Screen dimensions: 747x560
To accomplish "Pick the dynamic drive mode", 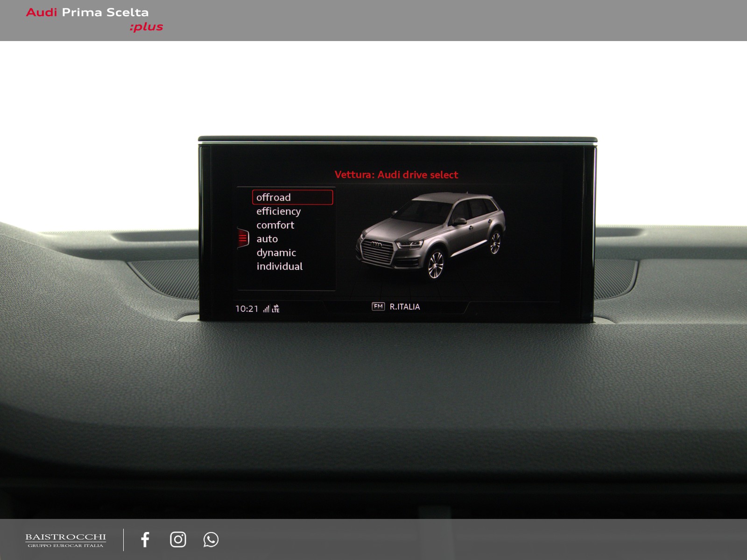I will (276, 252).
